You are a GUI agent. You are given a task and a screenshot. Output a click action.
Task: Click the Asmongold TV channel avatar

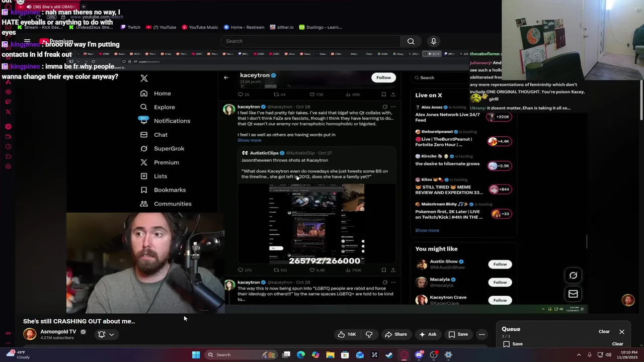(30, 334)
